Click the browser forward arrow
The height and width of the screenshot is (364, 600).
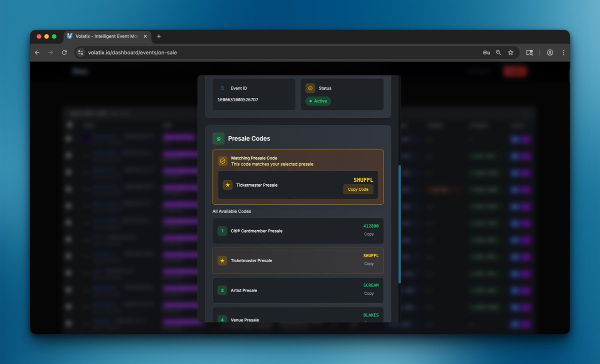pyautogui.click(x=50, y=52)
